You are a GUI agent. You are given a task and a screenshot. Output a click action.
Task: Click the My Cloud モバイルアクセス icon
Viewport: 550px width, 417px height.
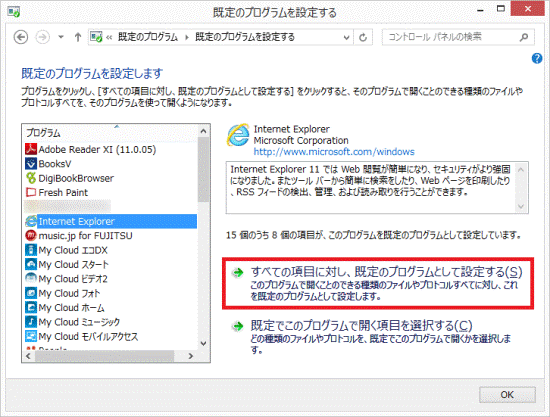click(x=31, y=336)
